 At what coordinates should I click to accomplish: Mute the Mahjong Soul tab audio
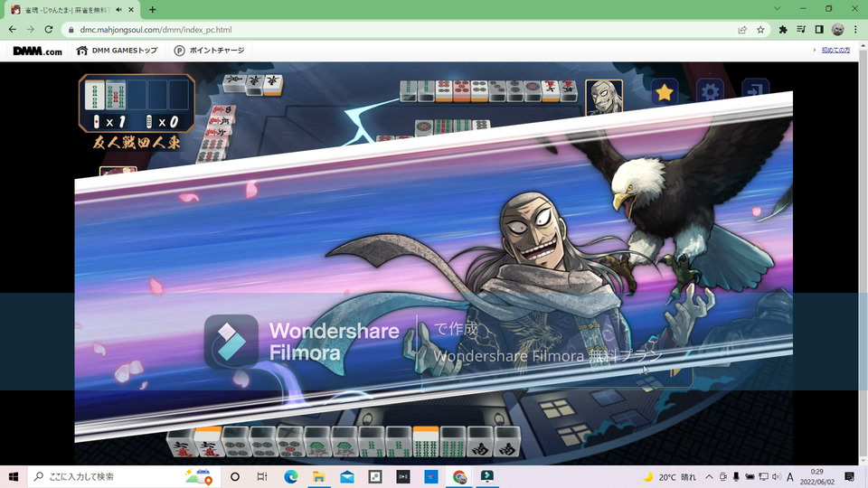click(x=119, y=9)
